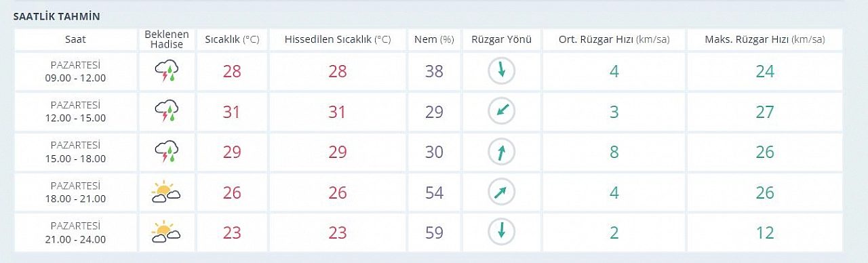Click wind direction arrow for 15.00 - 18.00
The width and height of the screenshot is (868, 263).
(502, 152)
